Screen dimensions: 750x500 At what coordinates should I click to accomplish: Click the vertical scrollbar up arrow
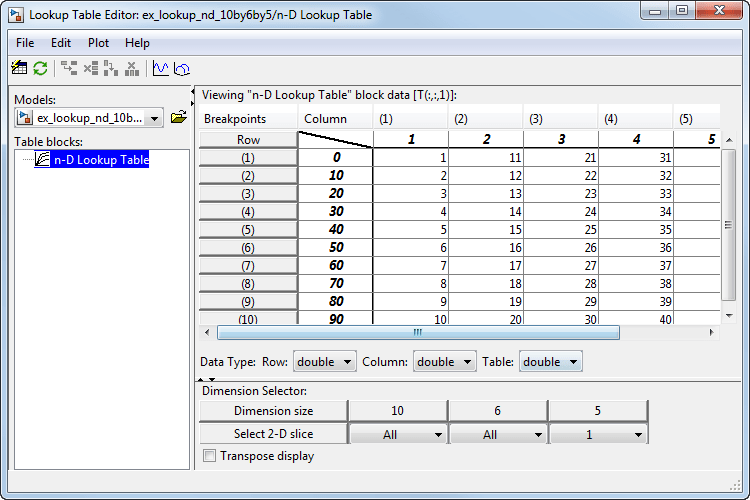(x=729, y=140)
